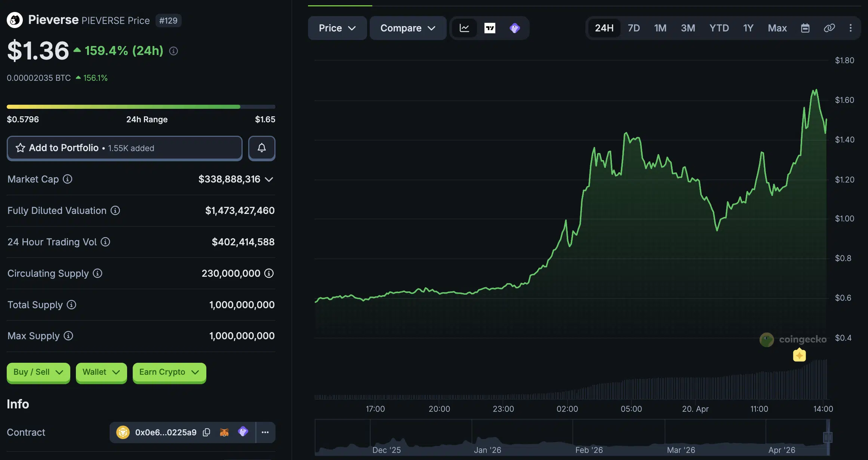This screenshot has width=868, height=460.
Task: Add token via MetaMask fox icon
Action: (224, 432)
